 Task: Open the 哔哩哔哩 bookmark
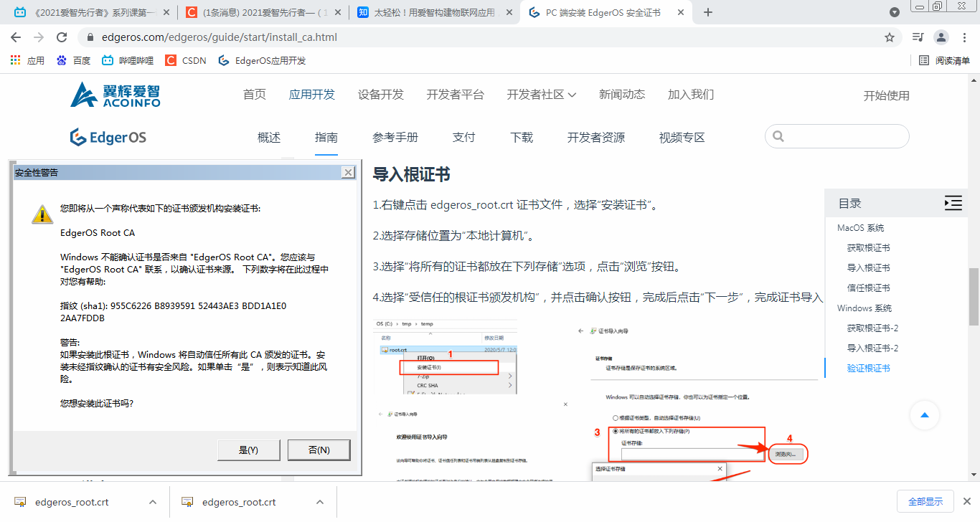click(x=128, y=61)
